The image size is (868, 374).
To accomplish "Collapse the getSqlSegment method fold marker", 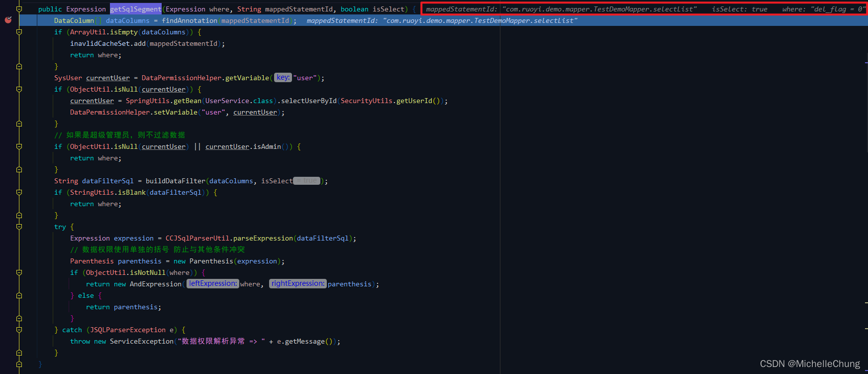I will [x=19, y=9].
